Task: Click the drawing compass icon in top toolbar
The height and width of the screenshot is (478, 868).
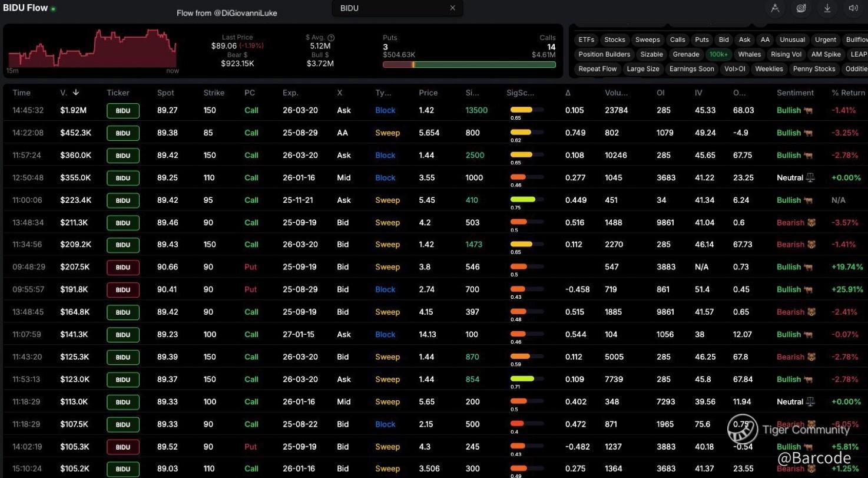Action: (775, 8)
